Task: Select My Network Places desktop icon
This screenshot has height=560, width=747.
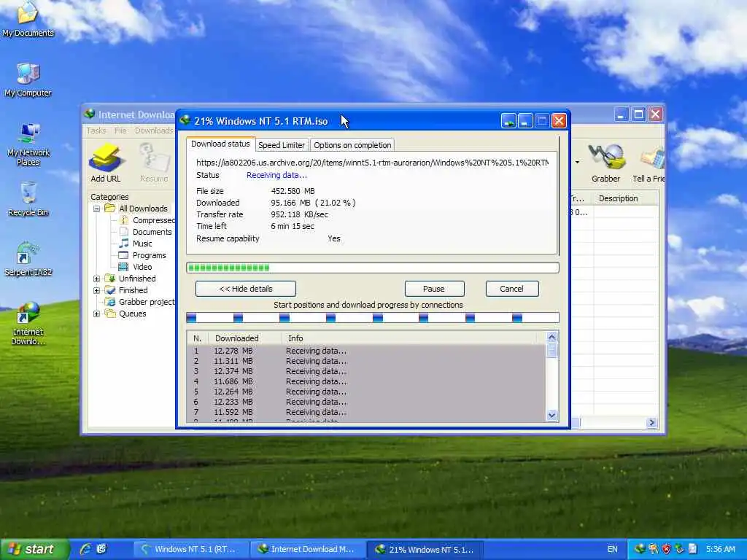Action: [x=28, y=144]
